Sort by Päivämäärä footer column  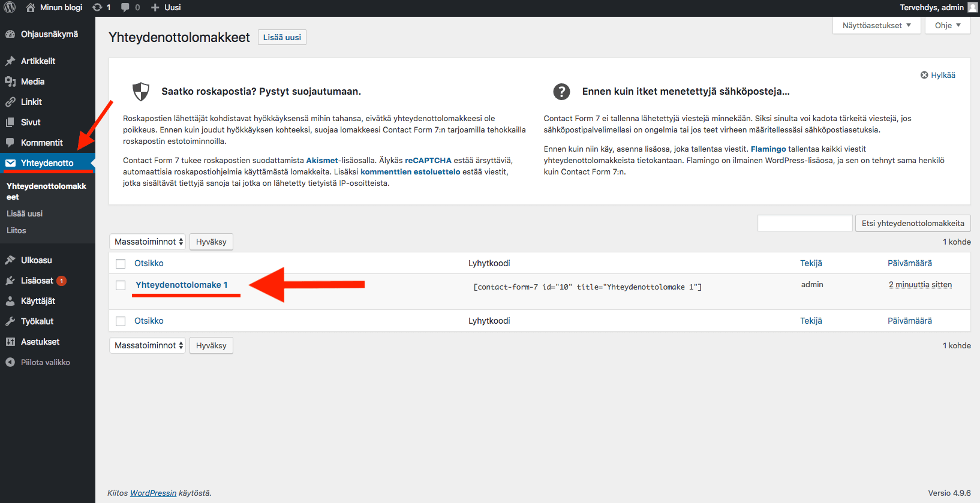(x=910, y=321)
